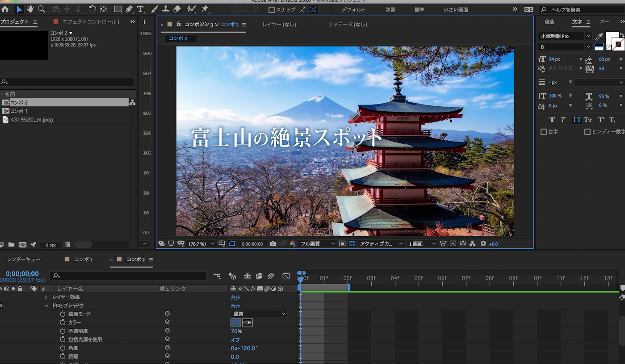625x364 pixels.
Task: Select the Zoom magnifier tool
Action: (42, 9)
